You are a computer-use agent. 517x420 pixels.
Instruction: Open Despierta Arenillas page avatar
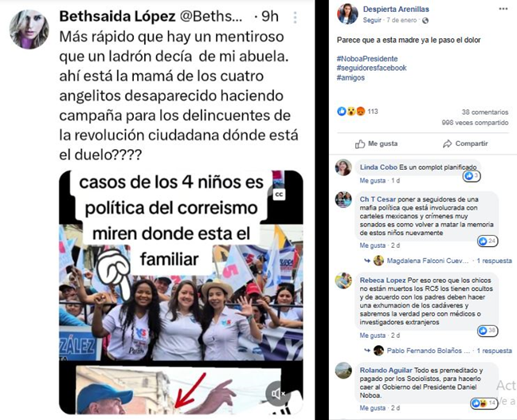point(347,14)
